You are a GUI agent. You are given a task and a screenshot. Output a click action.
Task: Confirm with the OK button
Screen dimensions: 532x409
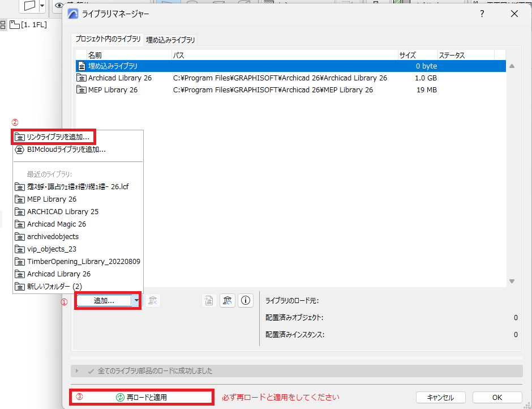coord(497,398)
